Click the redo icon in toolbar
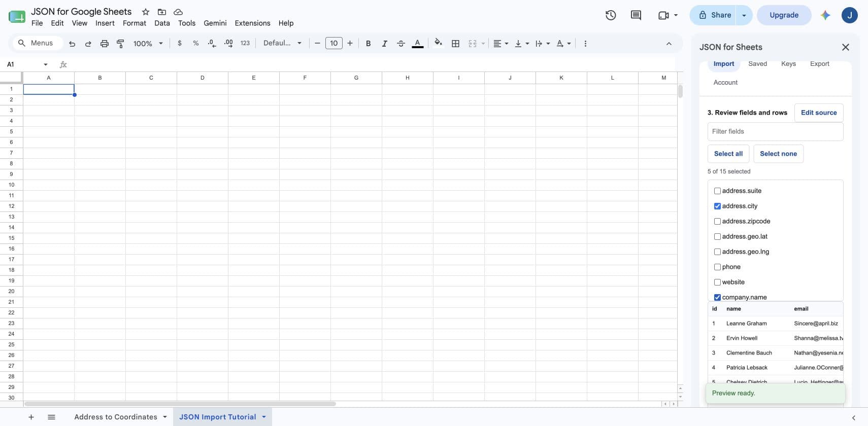This screenshot has width=868, height=426. [x=88, y=44]
